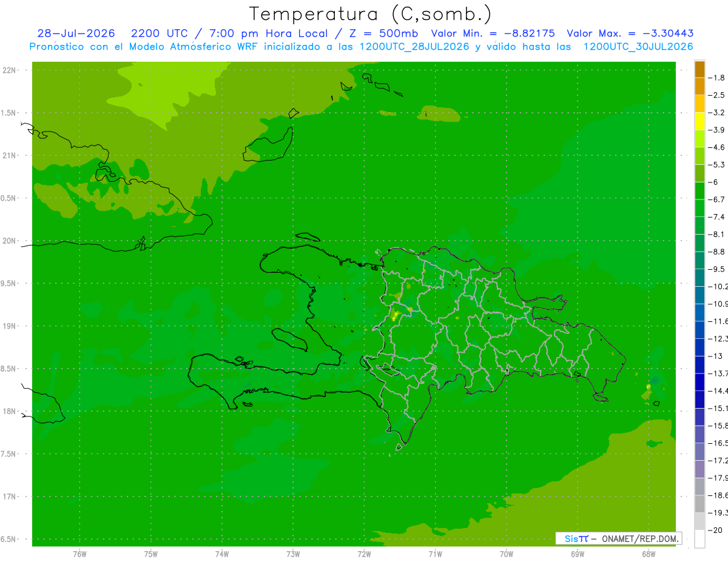Click the '73W' longitude label
The width and height of the screenshot is (728, 562).
[293, 554]
